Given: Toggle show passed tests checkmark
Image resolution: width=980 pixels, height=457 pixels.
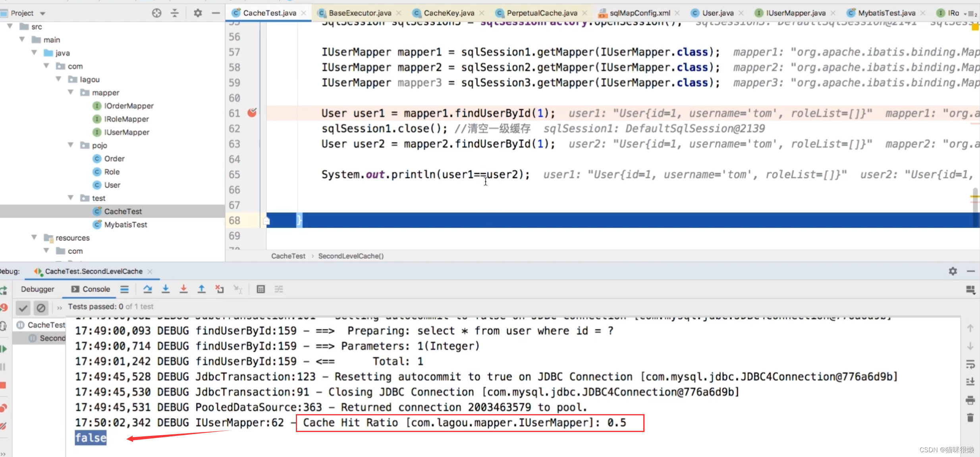Looking at the screenshot, I should pyautogui.click(x=23, y=307).
